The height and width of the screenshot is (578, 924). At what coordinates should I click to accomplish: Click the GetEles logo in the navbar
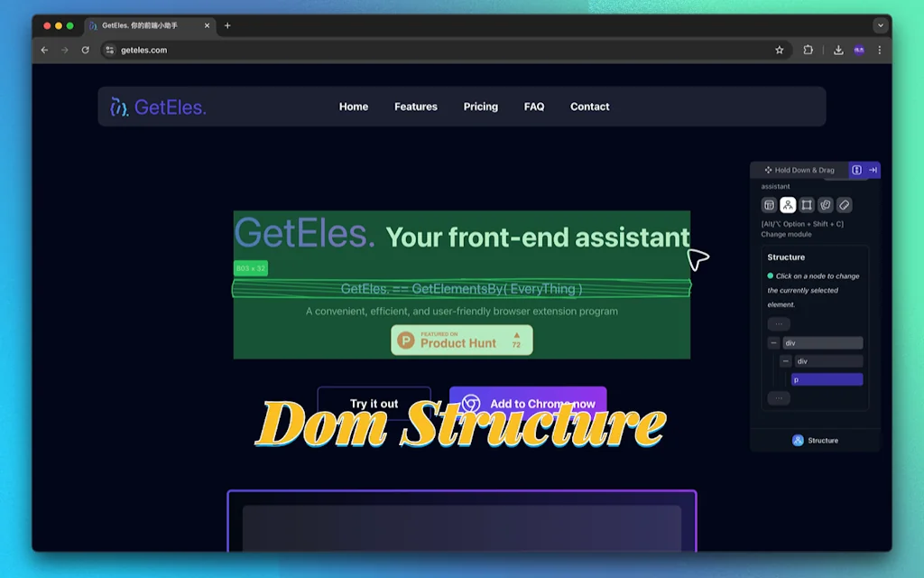pos(157,107)
